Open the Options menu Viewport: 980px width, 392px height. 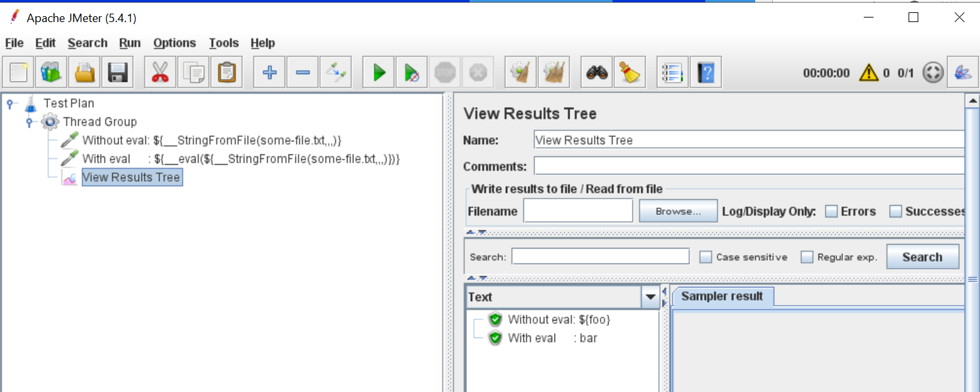click(x=175, y=43)
